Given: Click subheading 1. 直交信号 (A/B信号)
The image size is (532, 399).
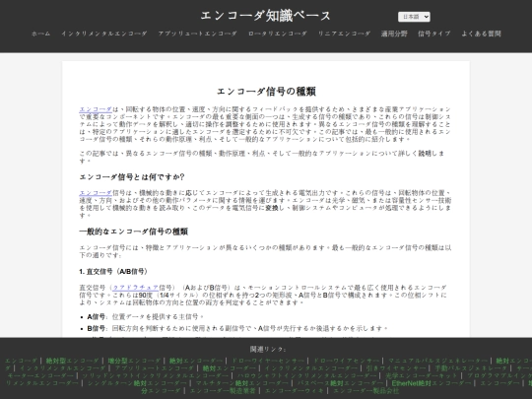Looking at the screenshot, I should click(113, 272).
